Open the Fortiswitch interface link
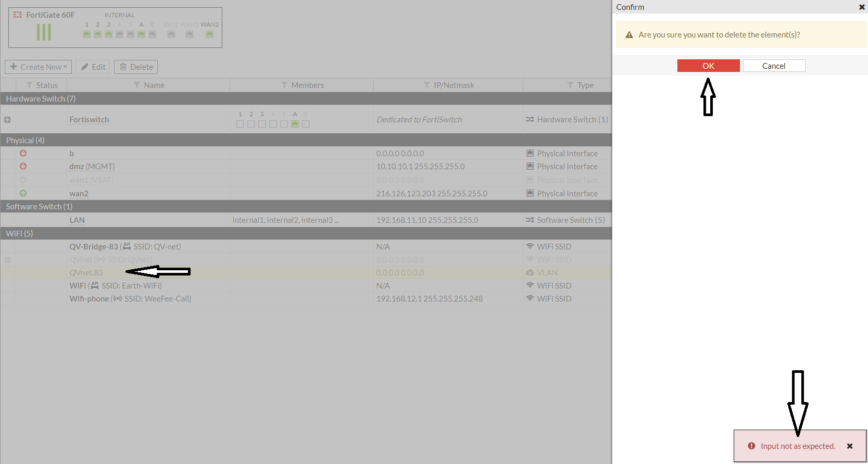Screen dimensions: 868x464 pyautogui.click(x=89, y=120)
